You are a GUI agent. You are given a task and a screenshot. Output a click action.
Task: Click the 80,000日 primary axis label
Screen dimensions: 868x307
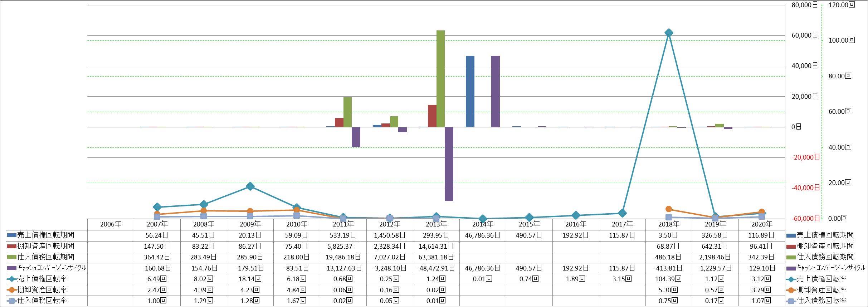pos(805,5)
